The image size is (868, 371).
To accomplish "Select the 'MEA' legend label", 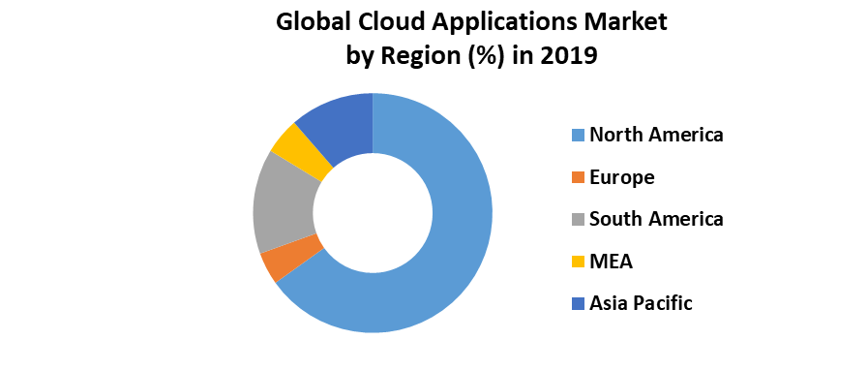I will click(x=612, y=261).
